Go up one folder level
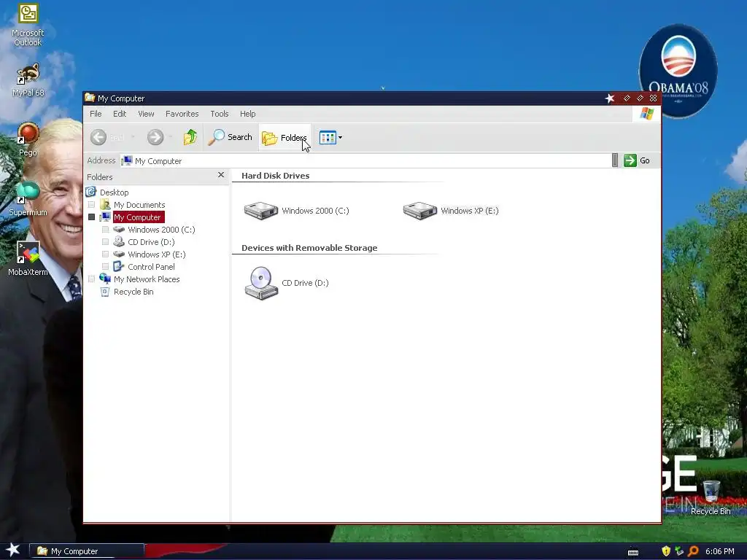This screenshot has height=560, width=747. [190, 137]
